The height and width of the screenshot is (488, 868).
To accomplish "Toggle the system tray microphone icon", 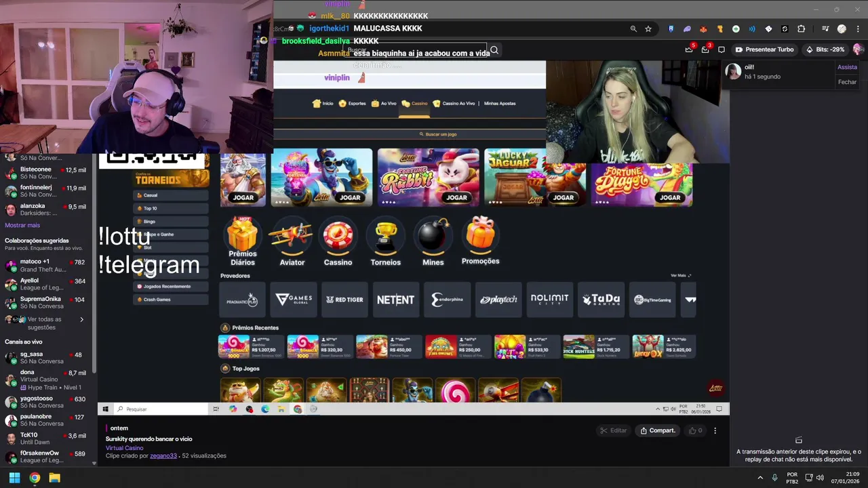I will [774, 478].
